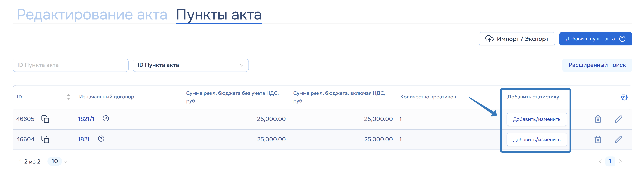The height and width of the screenshot is (170, 644).
Task: Edit row 46604 with pencil icon
Action: pos(618,139)
